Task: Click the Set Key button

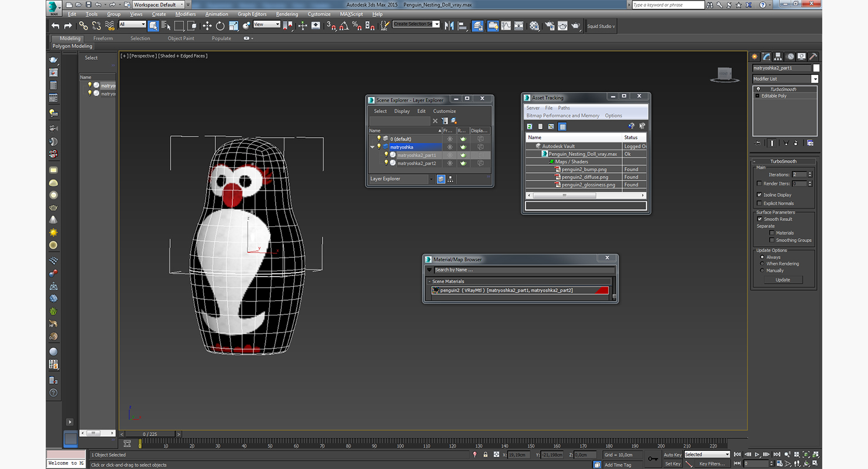Action: (x=673, y=464)
